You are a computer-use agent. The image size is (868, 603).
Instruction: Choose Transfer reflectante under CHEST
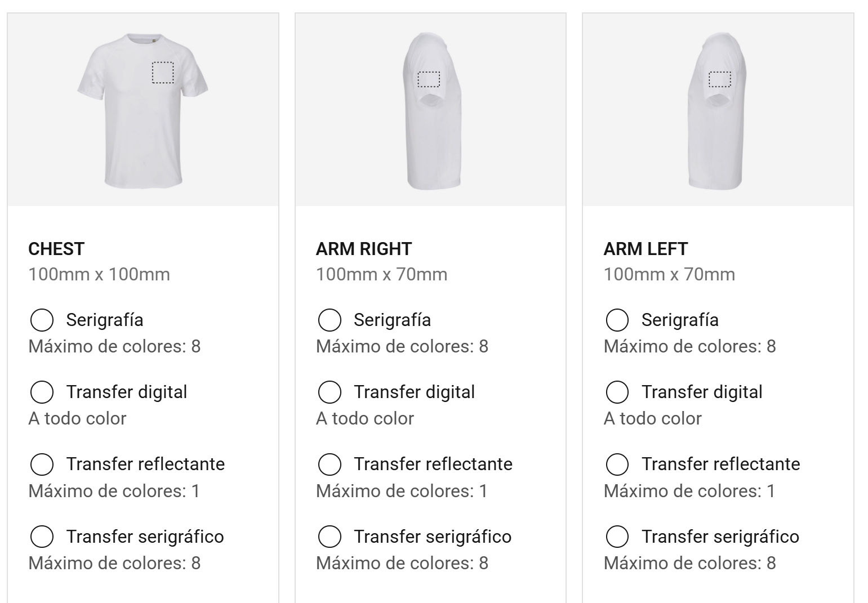42,464
